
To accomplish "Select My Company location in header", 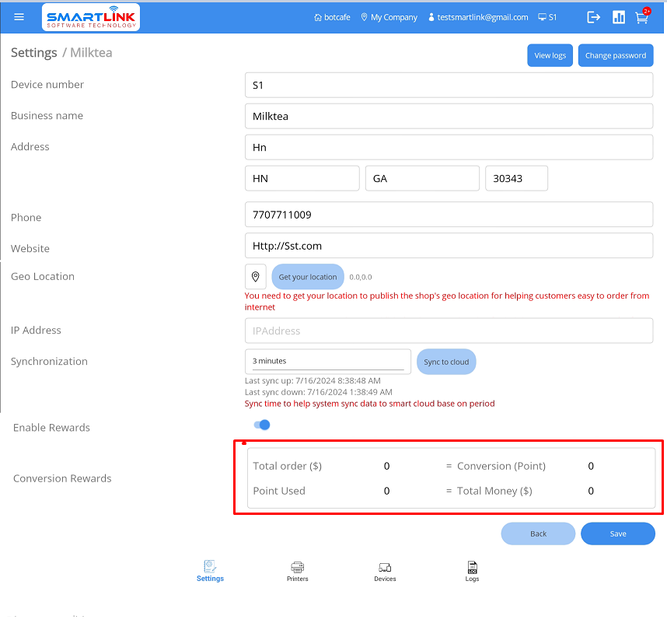I will point(389,17).
